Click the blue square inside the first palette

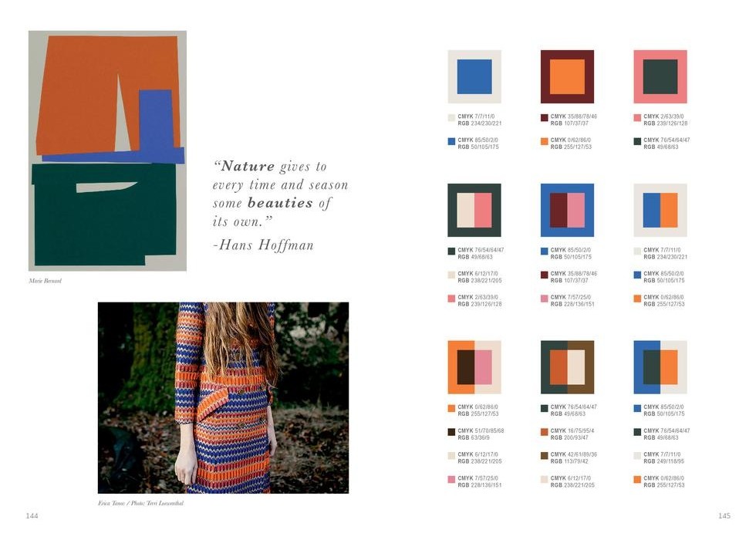474,76
